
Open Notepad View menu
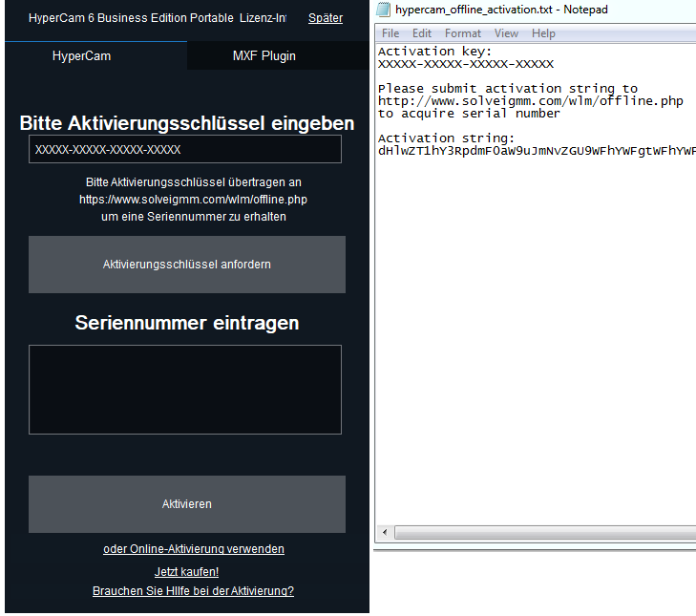coord(506,33)
